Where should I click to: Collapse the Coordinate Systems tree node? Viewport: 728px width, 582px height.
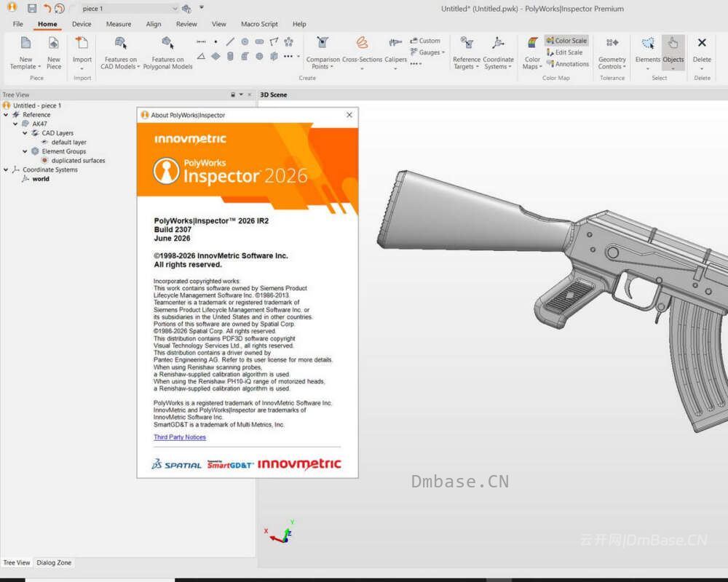pyautogui.click(x=6, y=170)
